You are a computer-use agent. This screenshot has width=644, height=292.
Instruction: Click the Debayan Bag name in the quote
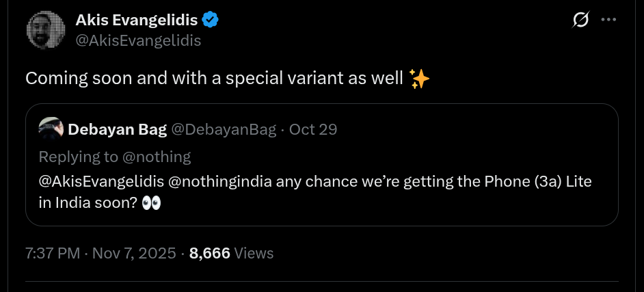[117, 129]
